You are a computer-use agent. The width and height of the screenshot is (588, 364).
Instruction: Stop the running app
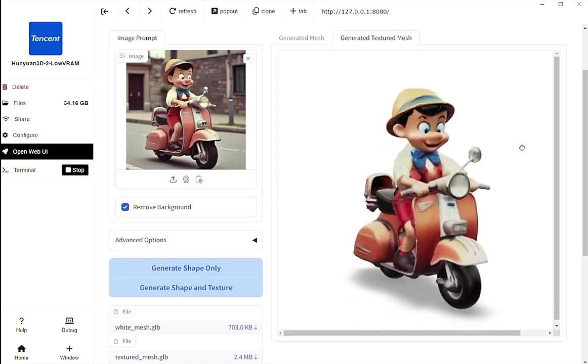tap(75, 170)
